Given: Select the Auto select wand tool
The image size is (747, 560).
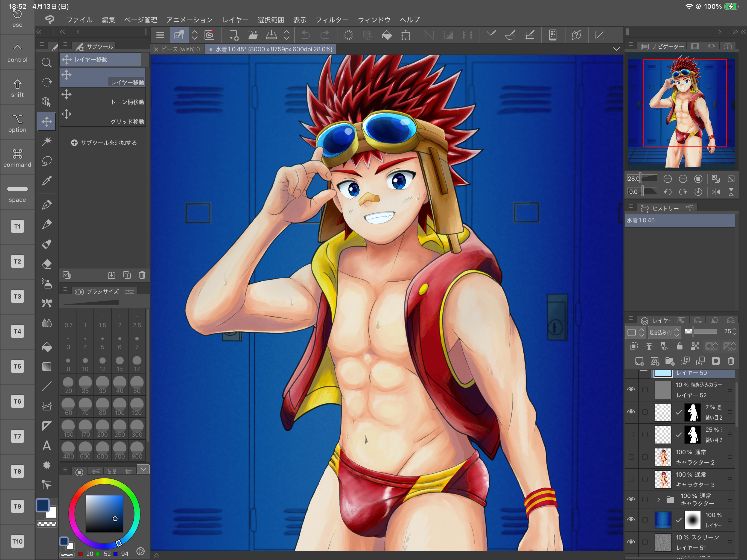Looking at the screenshot, I should [46, 141].
